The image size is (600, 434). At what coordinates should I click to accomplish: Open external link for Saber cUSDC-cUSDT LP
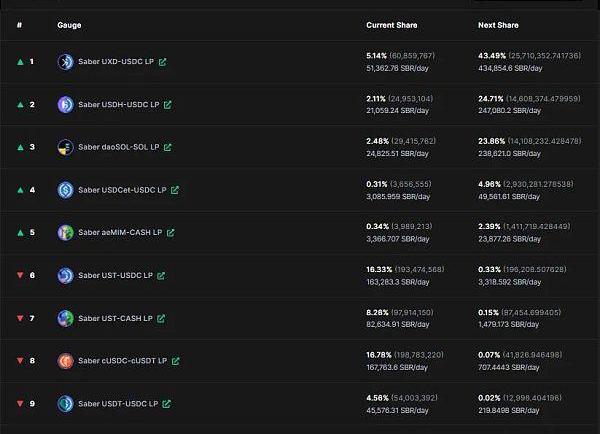pyautogui.click(x=176, y=361)
